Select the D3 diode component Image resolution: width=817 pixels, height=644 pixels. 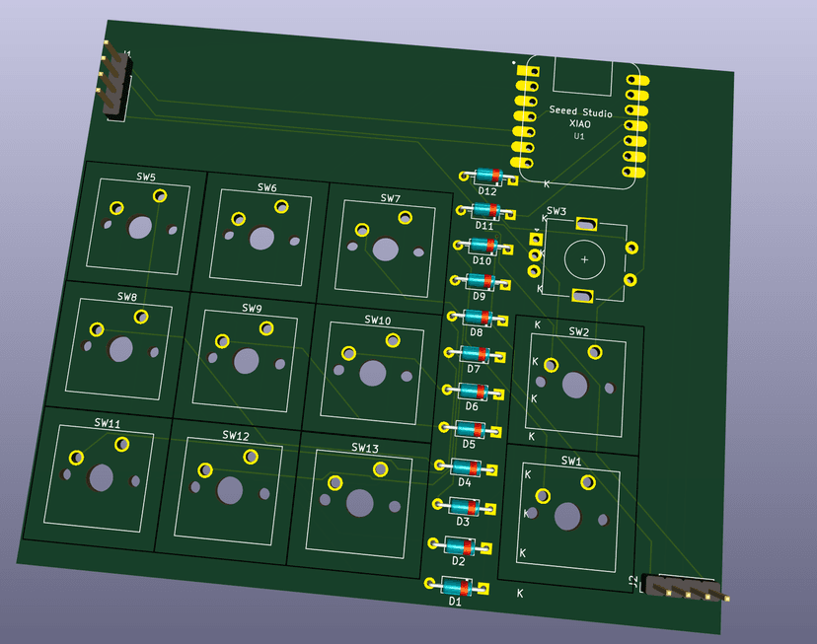coord(464,506)
